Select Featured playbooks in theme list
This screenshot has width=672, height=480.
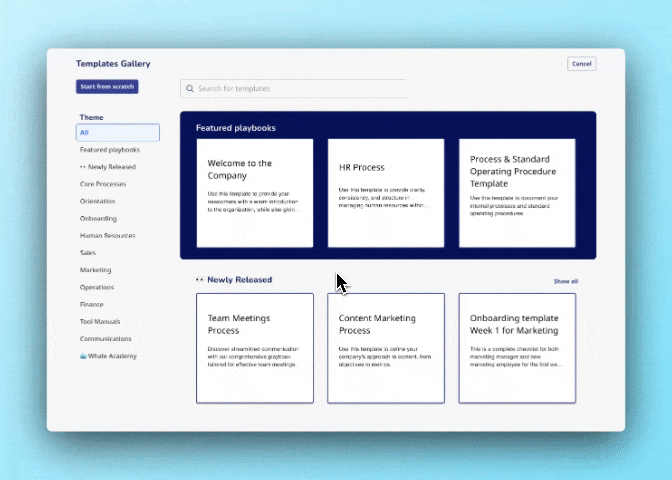pyautogui.click(x=110, y=150)
